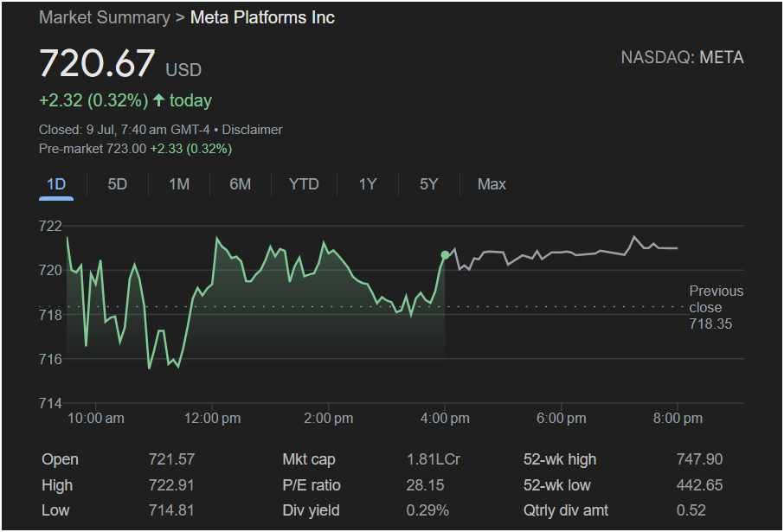Click the Previous close 718.35 label
The height and width of the screenshot is (532, 784).
(716, 307)
